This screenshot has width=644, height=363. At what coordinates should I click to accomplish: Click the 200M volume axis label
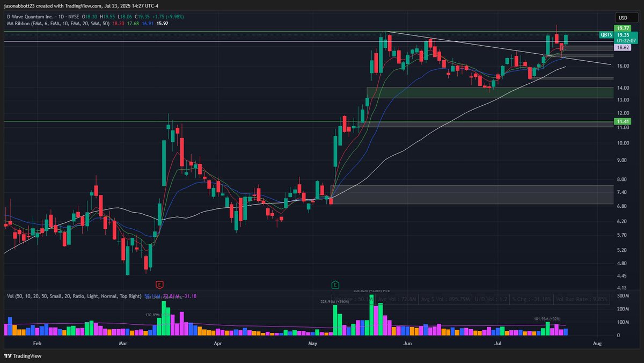pyautogui.click(x=623, y=309)
